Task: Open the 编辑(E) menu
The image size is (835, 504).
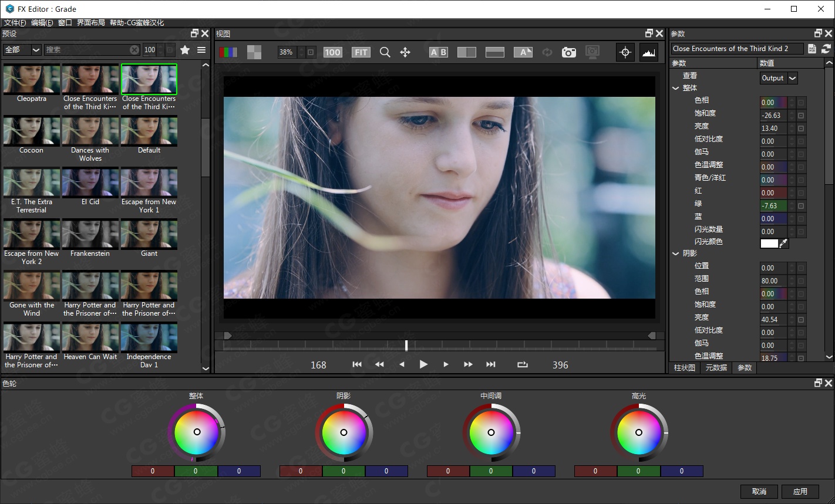Action: 42,23
